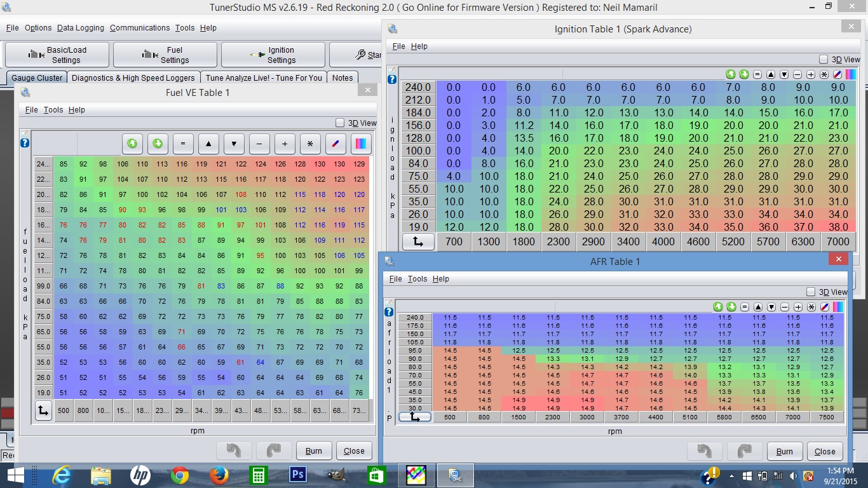Viewport: 868px width, 488px height.
Task: Click Burn button in Fuel VE Table
Action: click(314, 451)
